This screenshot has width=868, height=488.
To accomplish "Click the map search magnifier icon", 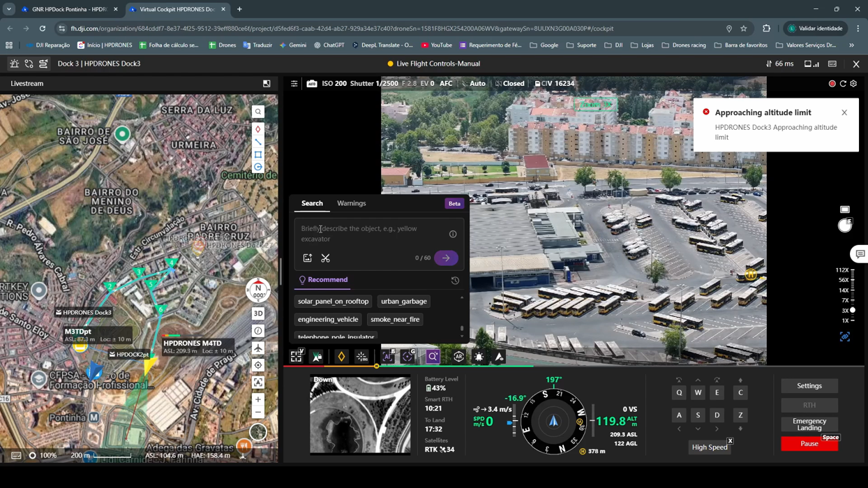I will pyautogui.click(x=258, y=112).
